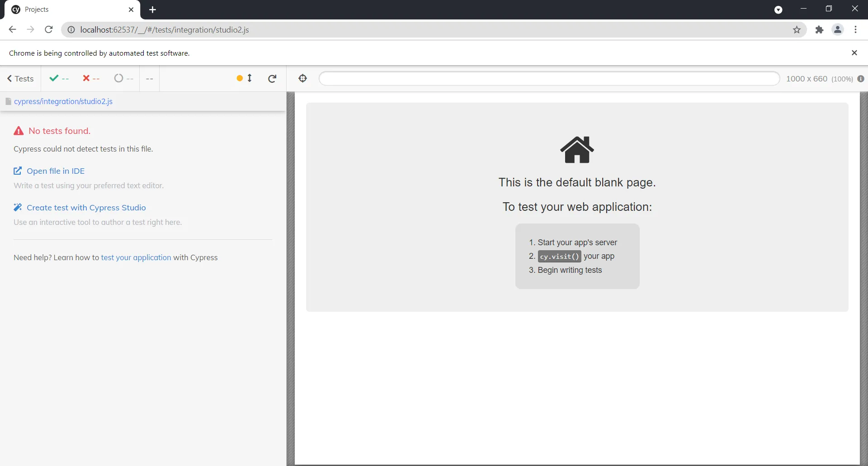Viewport: 868px width, 466px height.
Task: Show viewport size info icon
Action: pyautogui.click(x=861, y=79)
